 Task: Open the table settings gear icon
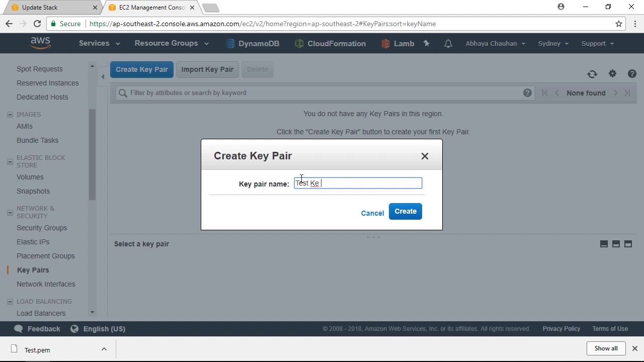coord(612,73)
